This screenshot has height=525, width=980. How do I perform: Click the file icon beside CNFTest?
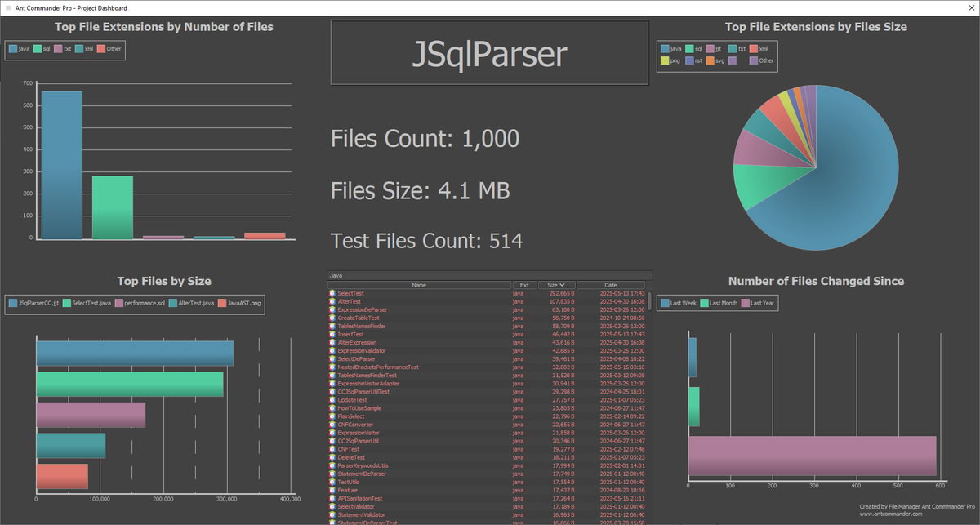[x=332, y=449]
